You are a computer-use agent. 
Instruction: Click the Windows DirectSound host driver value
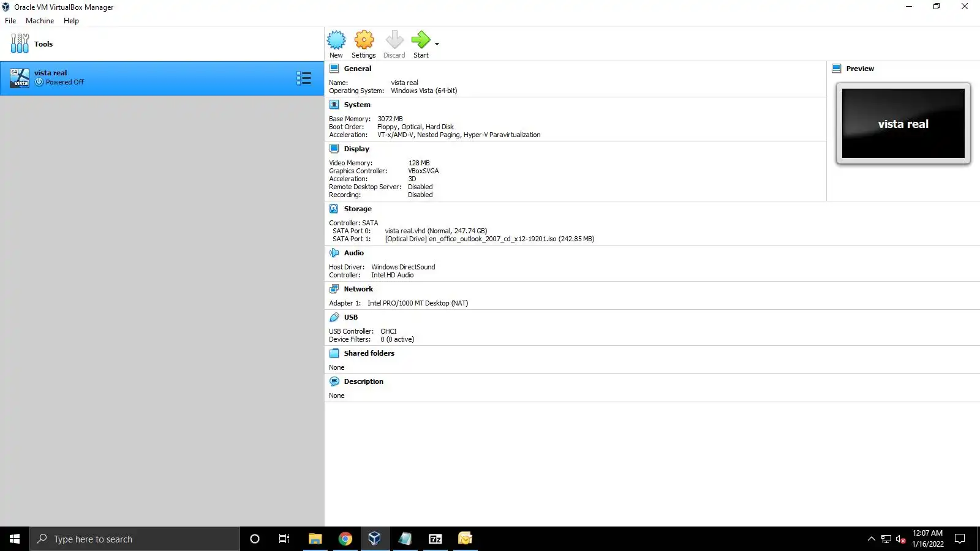[x=403, y=267]
